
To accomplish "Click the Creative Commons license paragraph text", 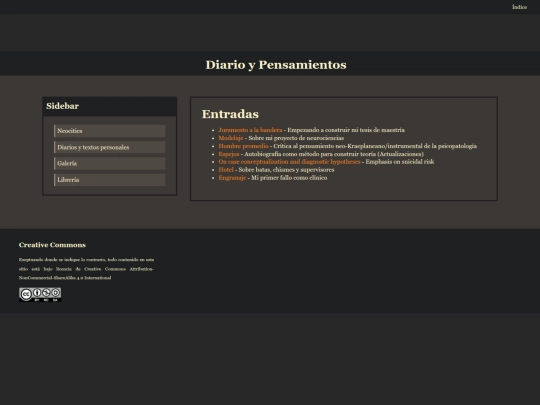I will tap(86, 269).
